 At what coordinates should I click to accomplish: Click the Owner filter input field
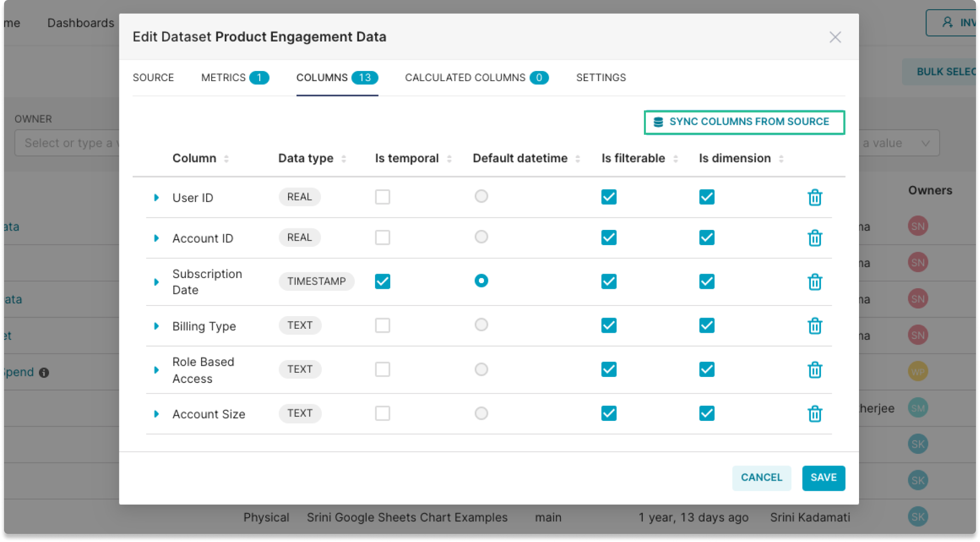tap(66, 143)
